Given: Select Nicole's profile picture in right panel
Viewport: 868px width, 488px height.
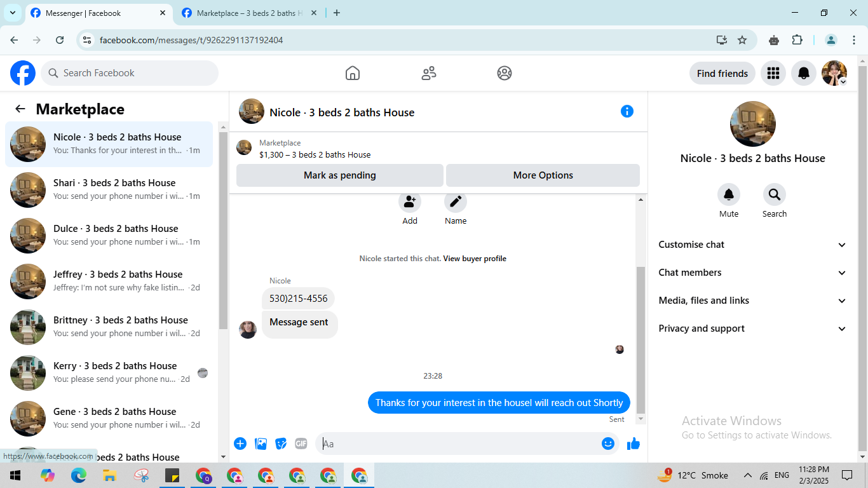Looking at the screenshot, I should click(753, 124).
